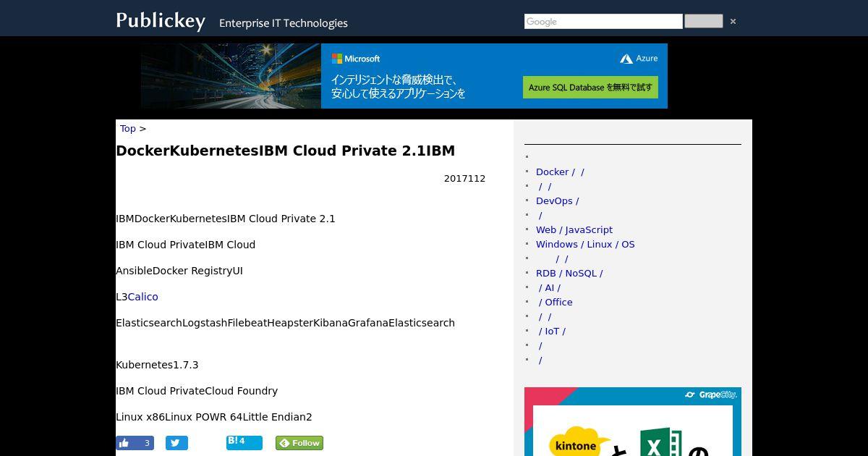The height and width of the screenshot is (456, 868).
Task: Open the AI category link
Action: click(x=550, y=288)
